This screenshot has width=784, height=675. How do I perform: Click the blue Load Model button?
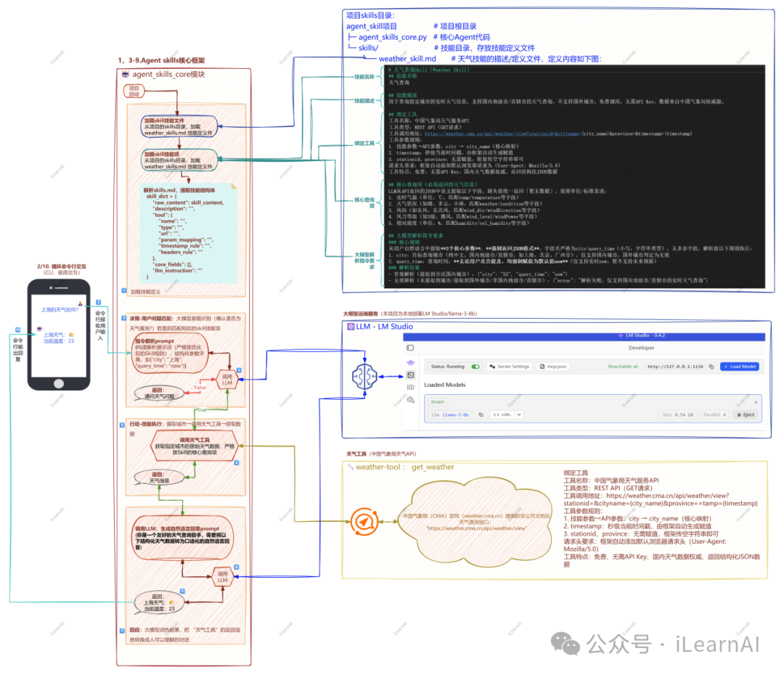[x=740, y=367]
